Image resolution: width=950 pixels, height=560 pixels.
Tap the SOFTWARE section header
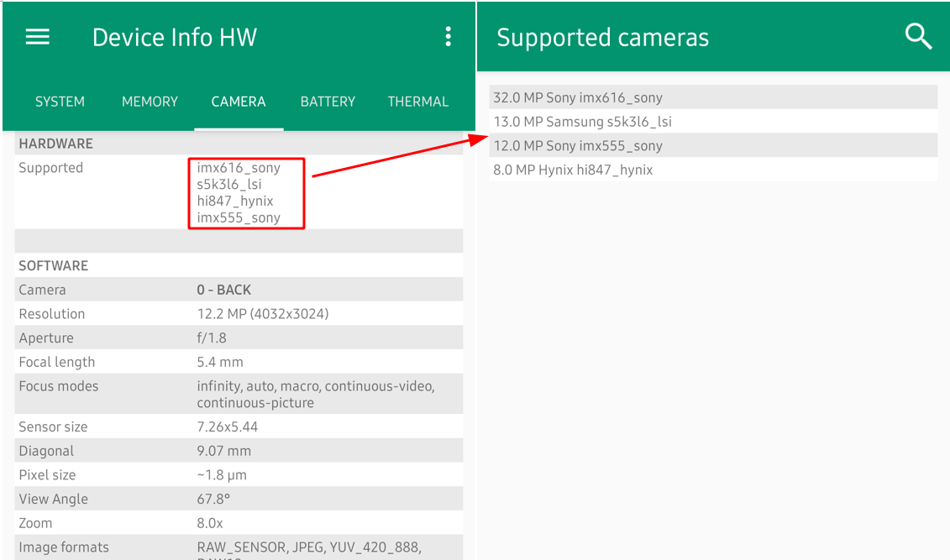click(x=53, y=266)
